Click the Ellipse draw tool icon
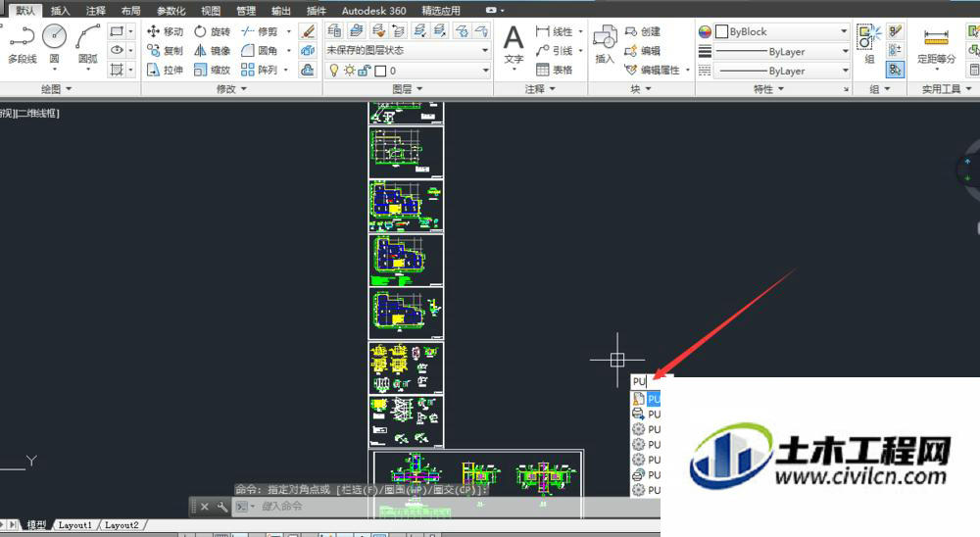The image size is (980, 537). [x=117, y=50]
